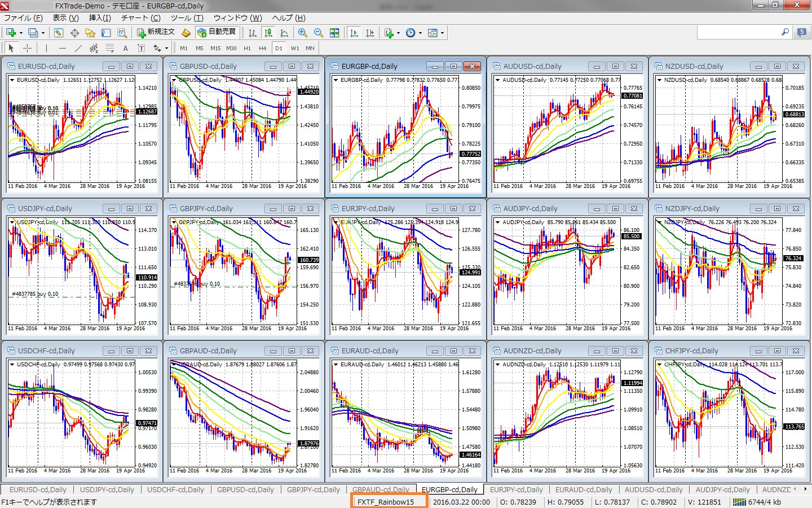812x508 pixels.
Task: Zoom in on the chart
Action: pyautogui.click(x=303, y=33)
